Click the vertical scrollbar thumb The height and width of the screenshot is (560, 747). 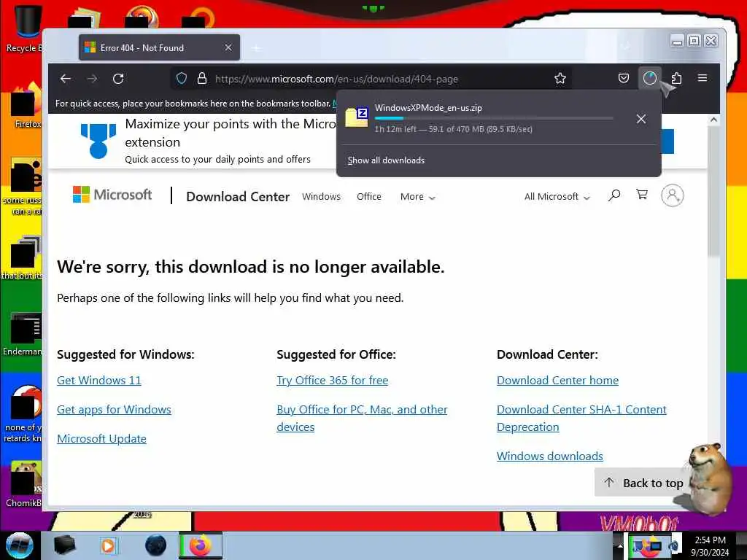click(713, 192)
